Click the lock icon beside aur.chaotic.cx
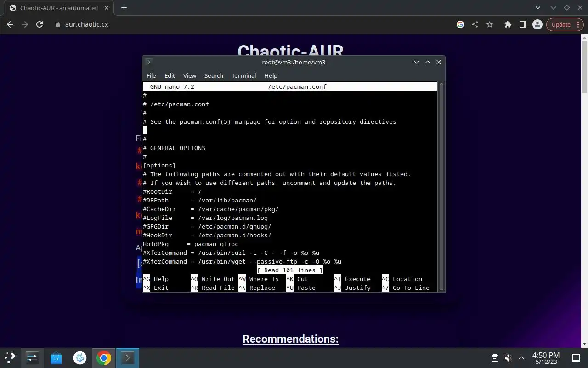 pos(57,24)
